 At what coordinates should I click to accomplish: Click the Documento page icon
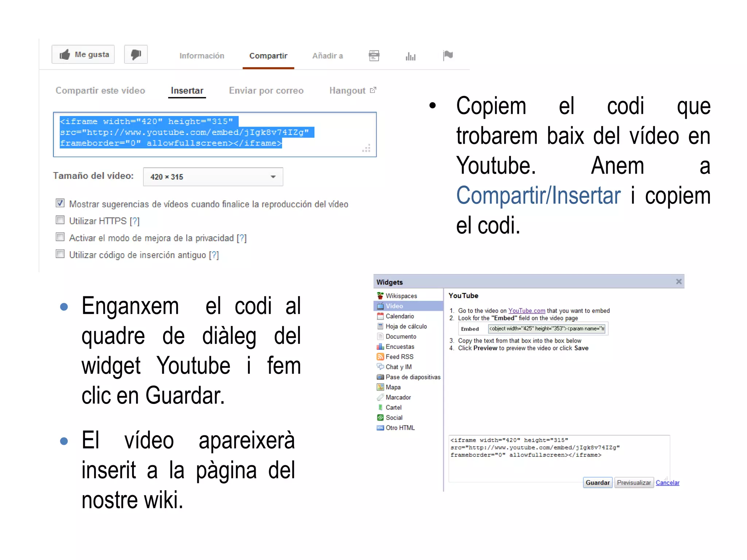point(380,337)
